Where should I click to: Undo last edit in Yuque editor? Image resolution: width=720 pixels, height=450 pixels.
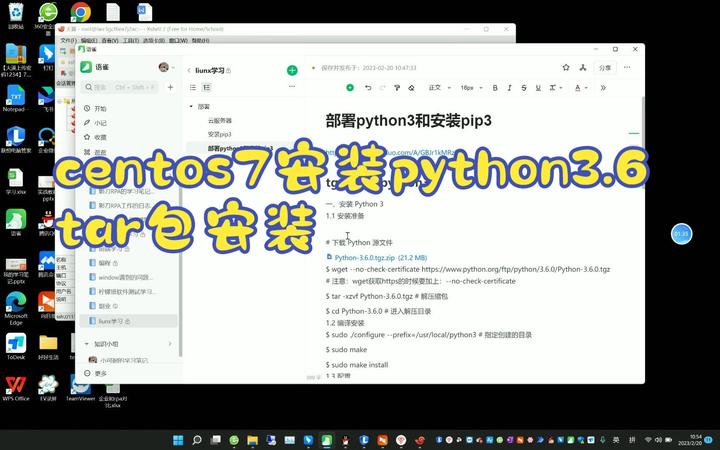(368, 87)
